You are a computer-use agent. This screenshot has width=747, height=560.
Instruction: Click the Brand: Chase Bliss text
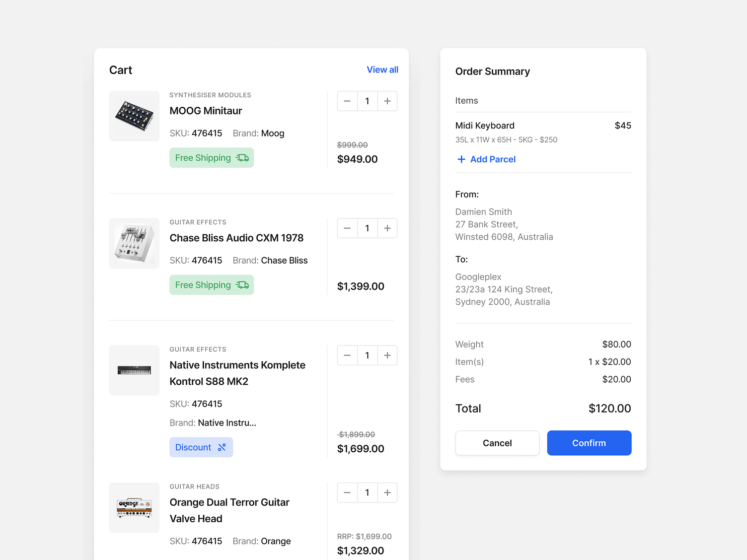(x=270, y=260)
